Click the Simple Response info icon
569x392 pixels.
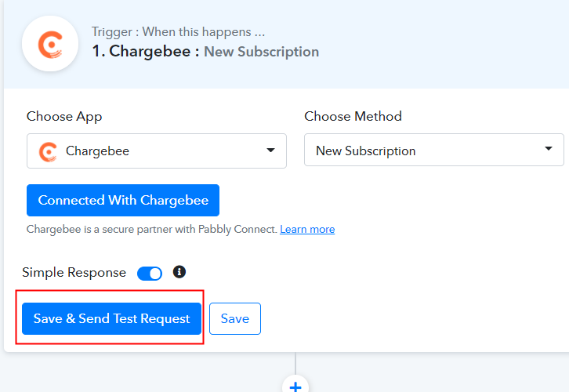[x=179, y=272]
